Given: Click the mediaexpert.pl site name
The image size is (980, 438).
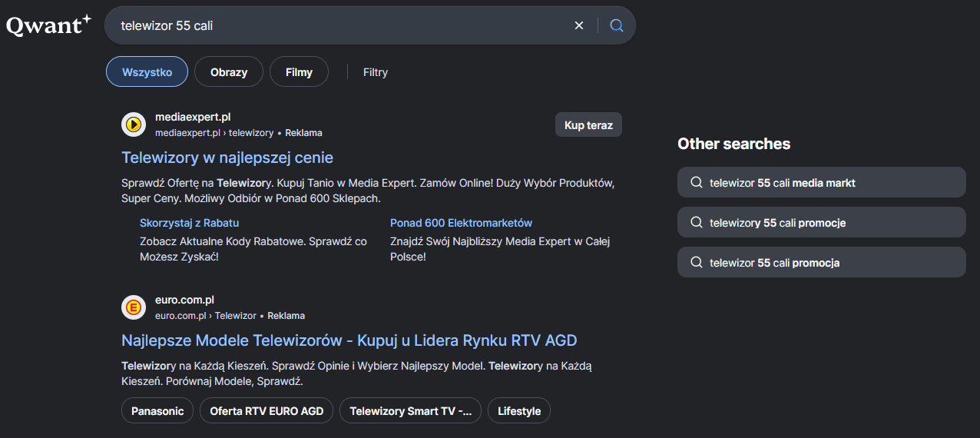Looking at the screenshot, I should tap(193, 117).
